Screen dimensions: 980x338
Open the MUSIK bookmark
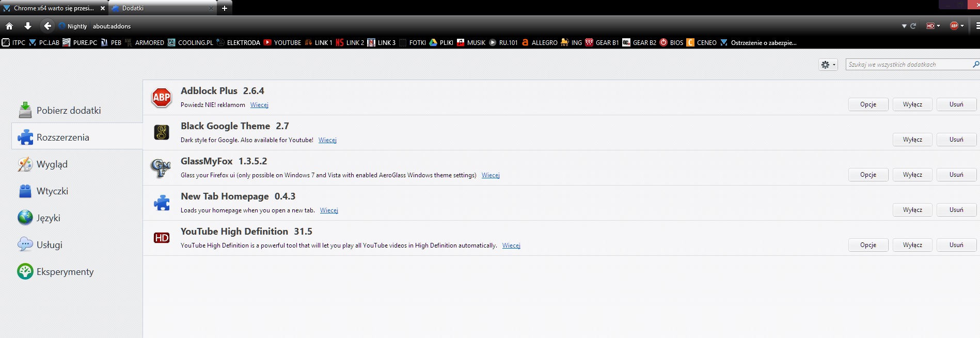471,43
